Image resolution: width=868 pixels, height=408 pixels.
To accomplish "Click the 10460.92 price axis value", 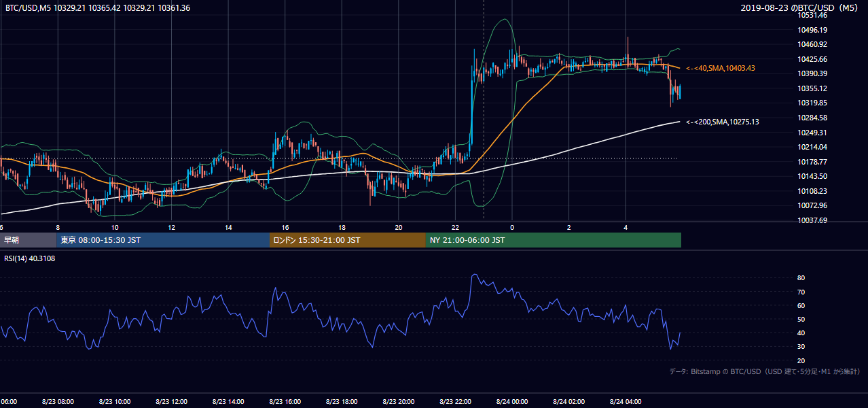I will (x=812, y=44).
